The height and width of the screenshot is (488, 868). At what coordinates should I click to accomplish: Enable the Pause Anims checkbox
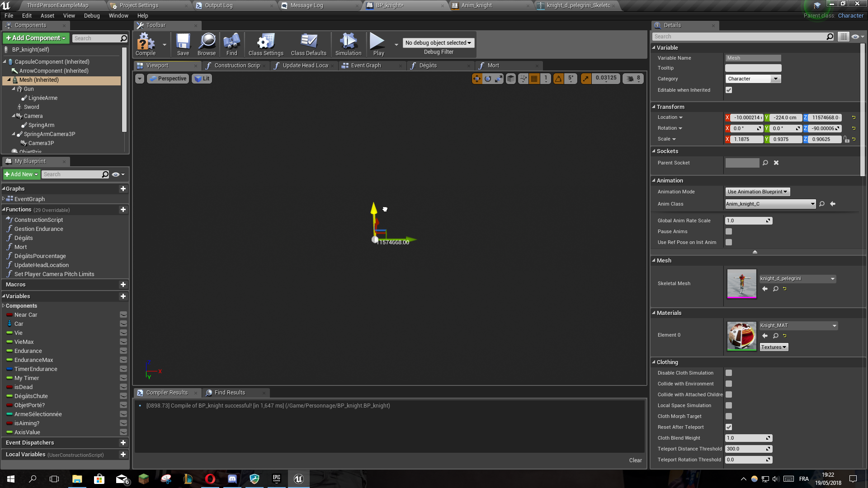coord(729,232)
